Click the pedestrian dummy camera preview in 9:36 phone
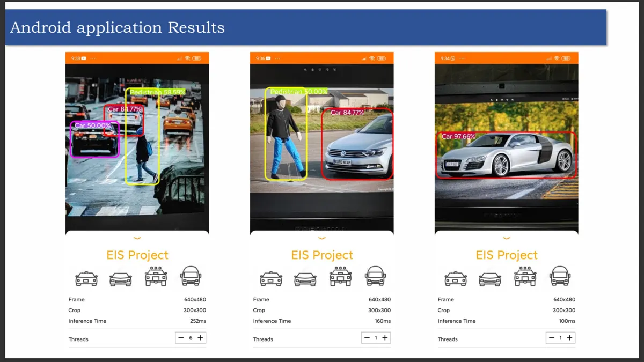This screenshot has height=362, width=644. [322, 148]
